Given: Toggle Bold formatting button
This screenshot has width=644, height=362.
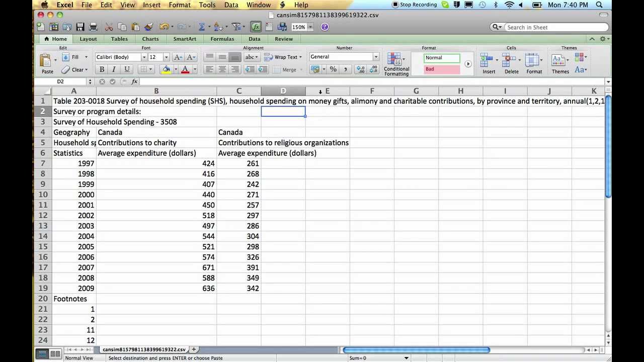Looking at the screenshot, I should click(102, 69).
